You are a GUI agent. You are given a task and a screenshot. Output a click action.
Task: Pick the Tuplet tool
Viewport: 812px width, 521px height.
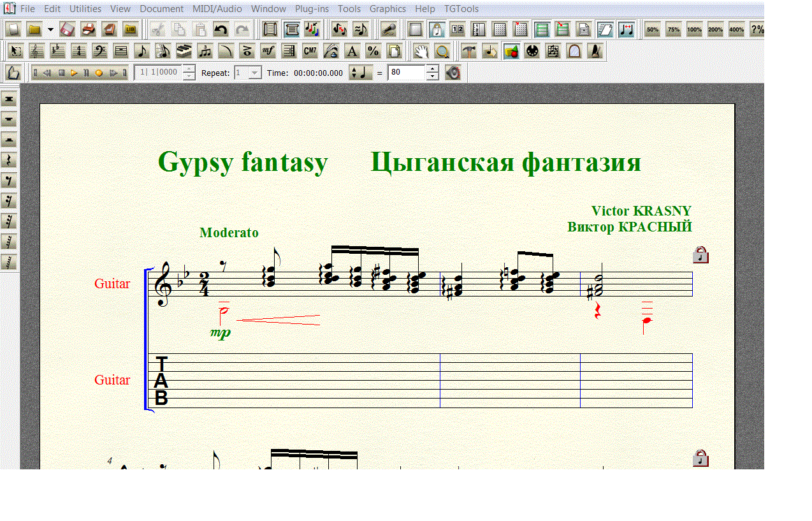click(205, 51)
